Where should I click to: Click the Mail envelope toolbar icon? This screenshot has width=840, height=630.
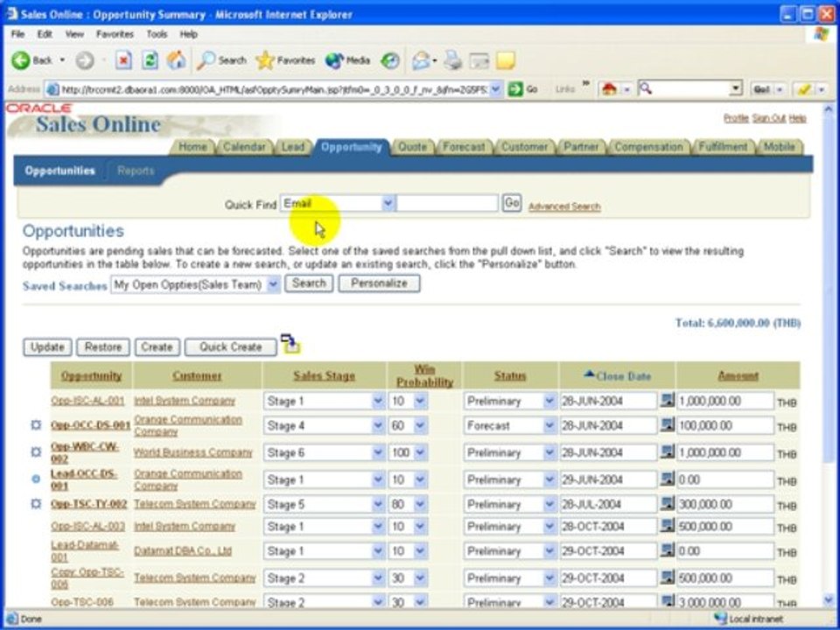pyautogui.click(x=422, y=60)
